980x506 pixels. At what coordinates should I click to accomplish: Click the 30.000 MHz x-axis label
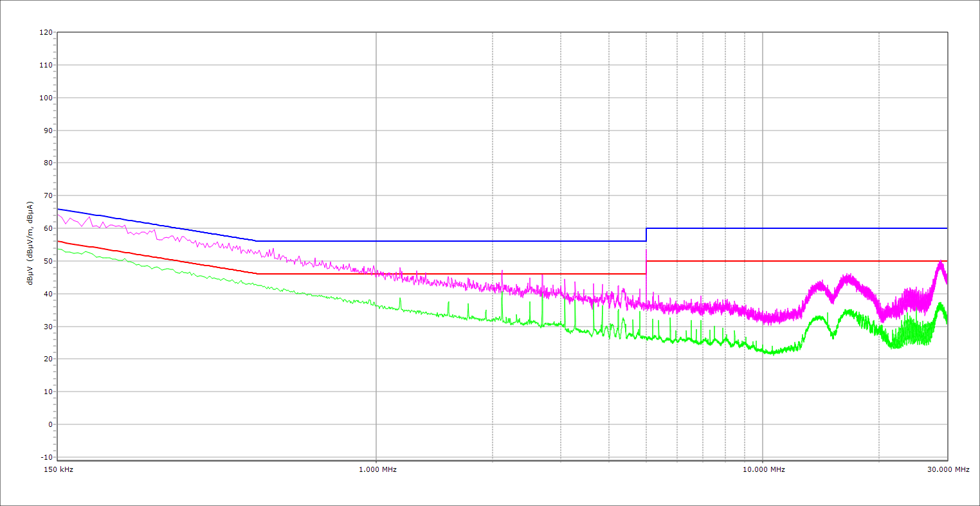tap(947, 469)
